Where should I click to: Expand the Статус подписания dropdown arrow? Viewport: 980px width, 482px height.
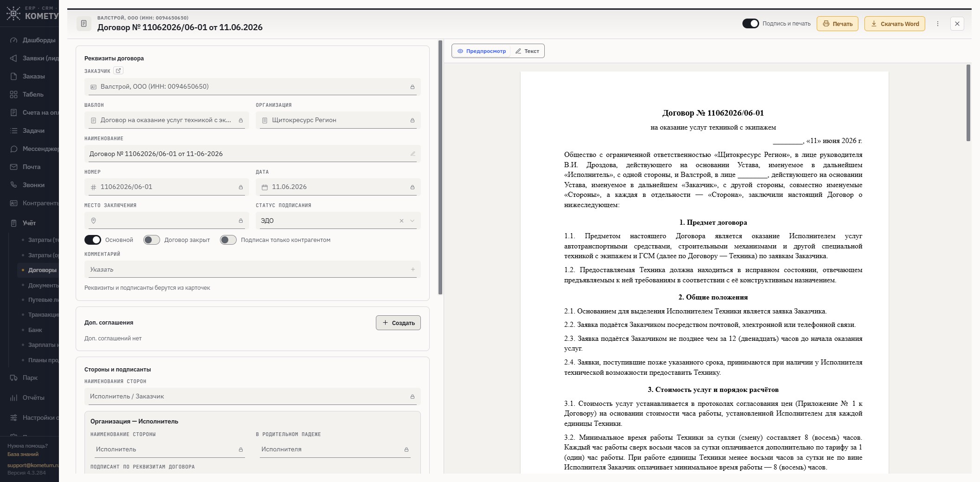(x=412, y=221)
